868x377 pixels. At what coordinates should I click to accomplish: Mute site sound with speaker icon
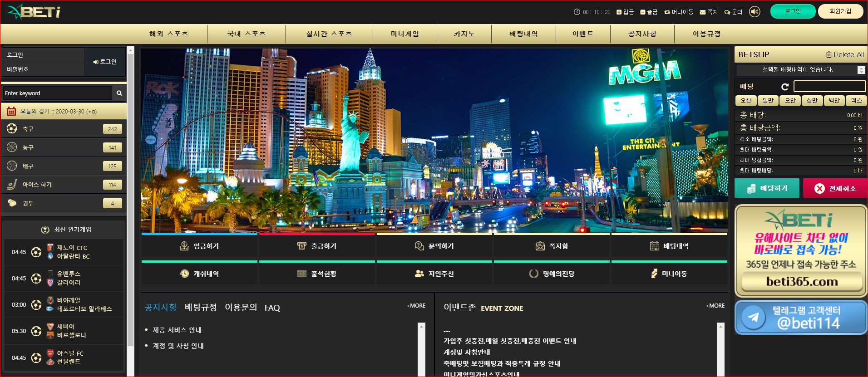[x=755, y=12]
